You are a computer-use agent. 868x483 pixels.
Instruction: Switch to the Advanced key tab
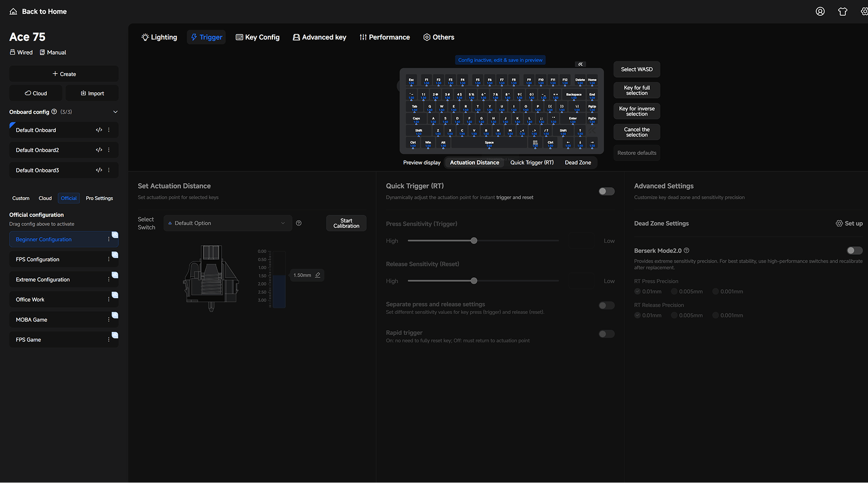tap(319, 37)
